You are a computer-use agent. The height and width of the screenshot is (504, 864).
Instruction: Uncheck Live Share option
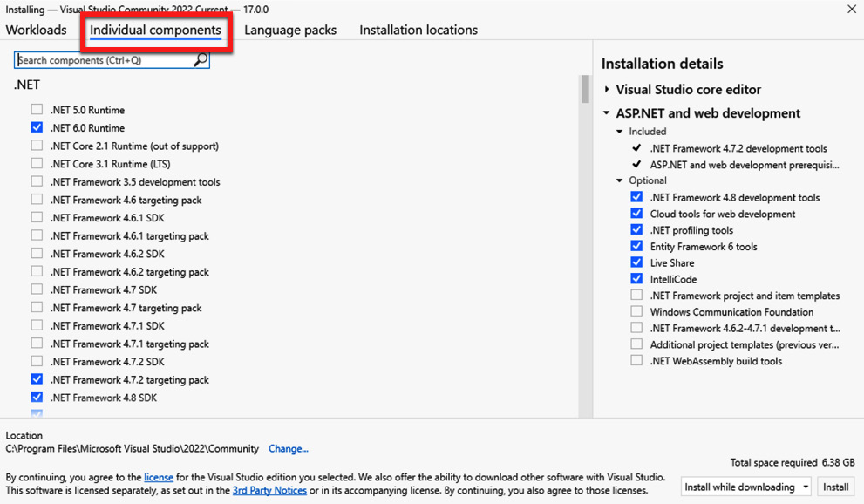(636, 262)
